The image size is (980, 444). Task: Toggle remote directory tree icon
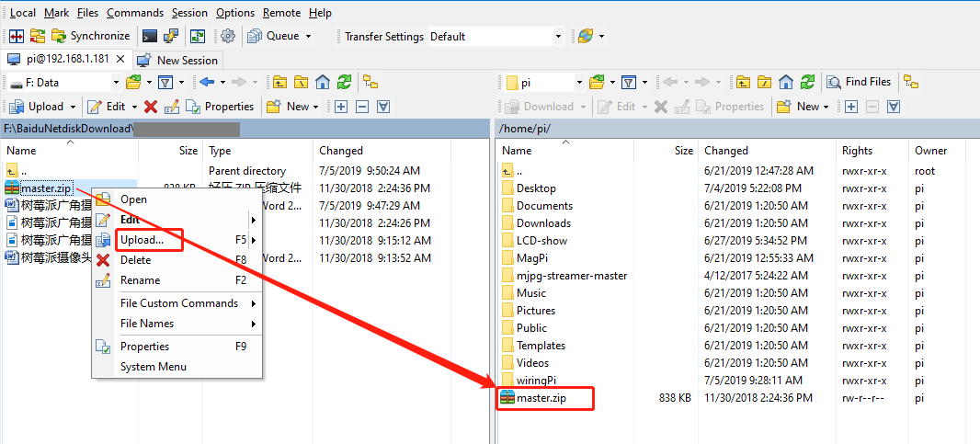pos(912,82)
